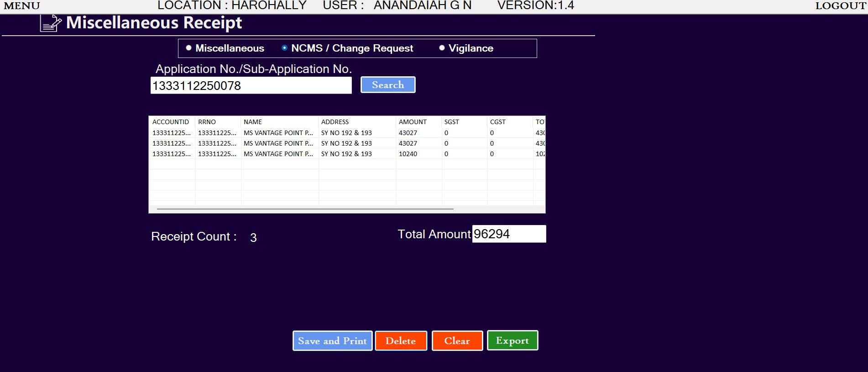
Task: Choose the Vigilance radio button
Action: (442, 48)
